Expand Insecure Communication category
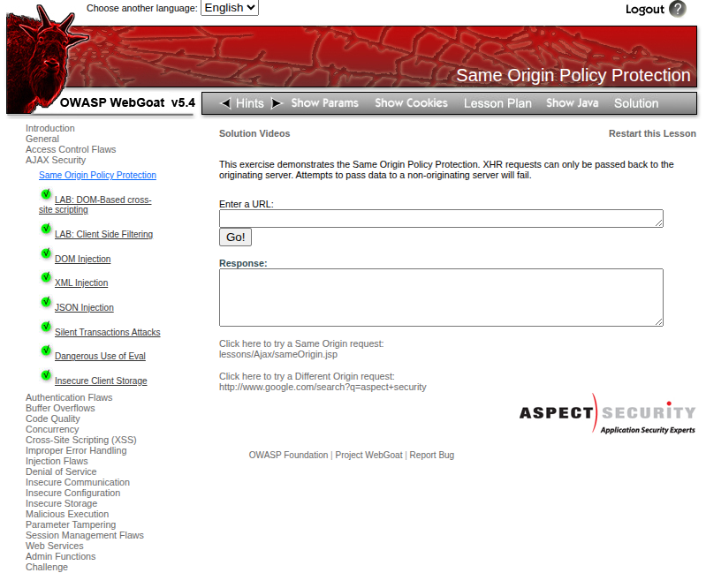 (78, 482)
